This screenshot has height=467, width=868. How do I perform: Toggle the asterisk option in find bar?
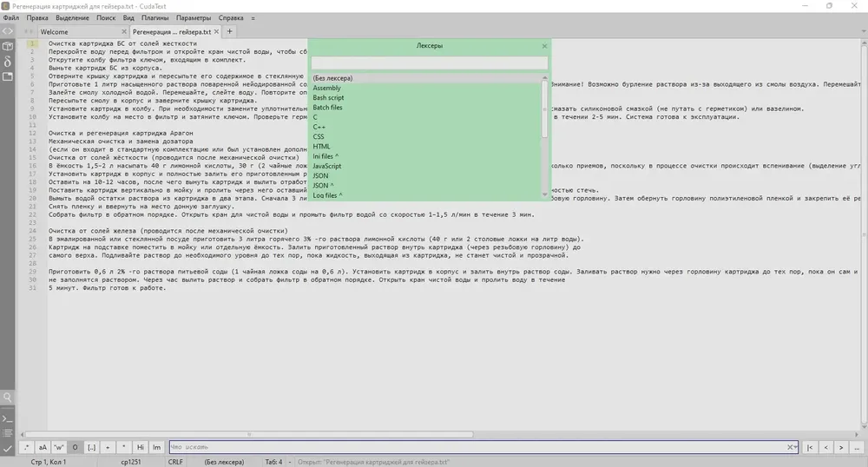tap(124, 447)
